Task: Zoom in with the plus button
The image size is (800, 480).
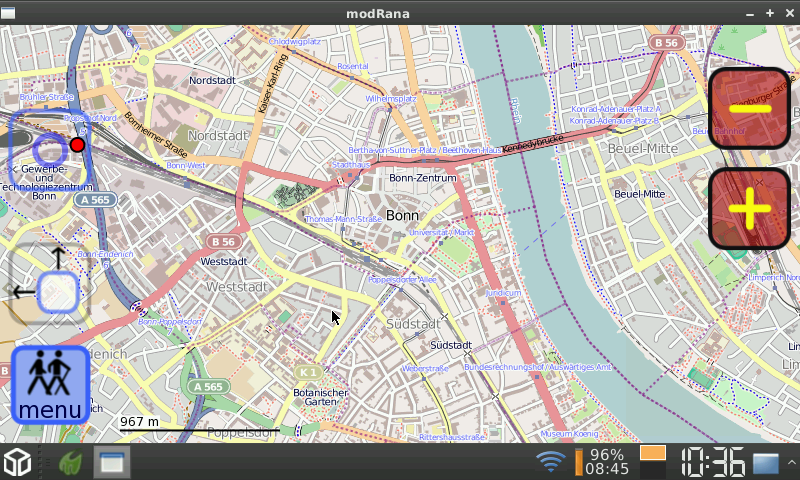Action: 750,208
